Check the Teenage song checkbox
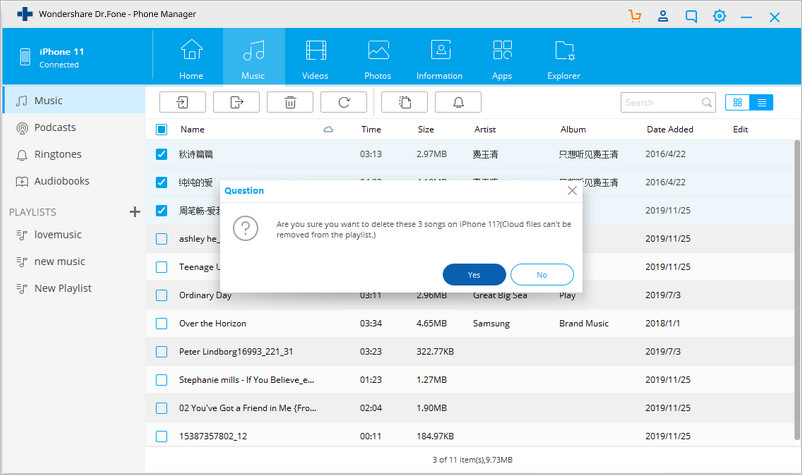The image size is (802, 475). coord(161,267)
